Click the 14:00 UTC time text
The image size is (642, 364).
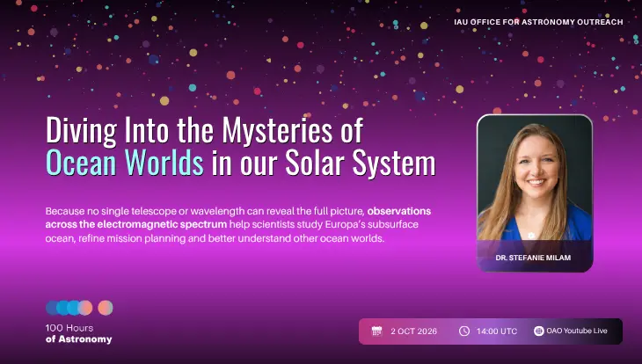point(497,331)
